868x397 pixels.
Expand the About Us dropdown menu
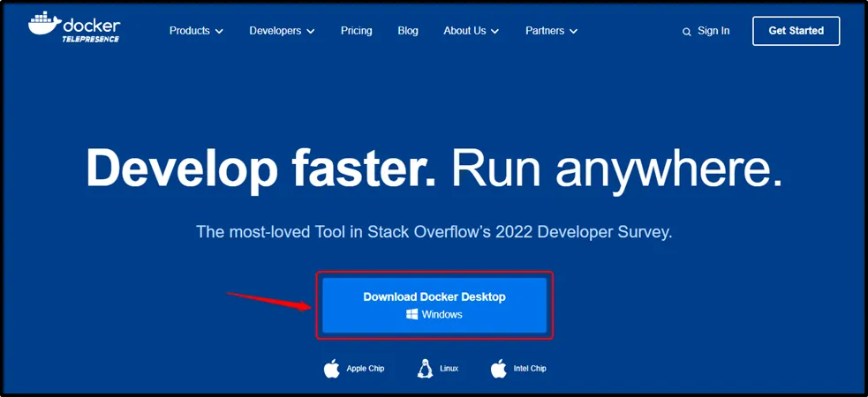click(472, 31)
